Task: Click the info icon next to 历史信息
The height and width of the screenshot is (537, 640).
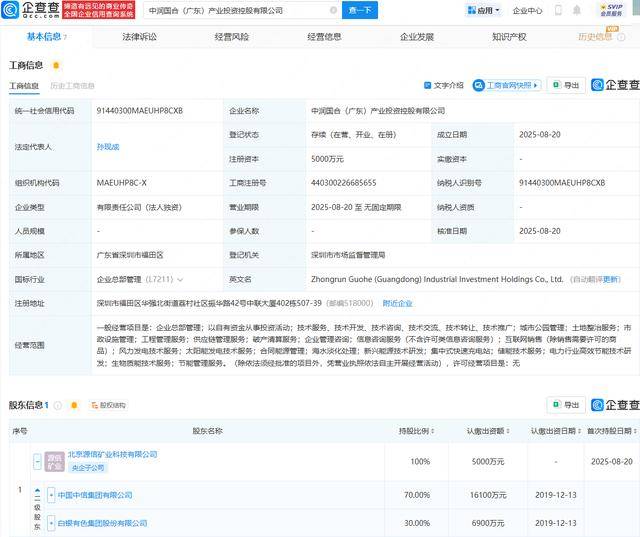Action: [x=621, y=37]
